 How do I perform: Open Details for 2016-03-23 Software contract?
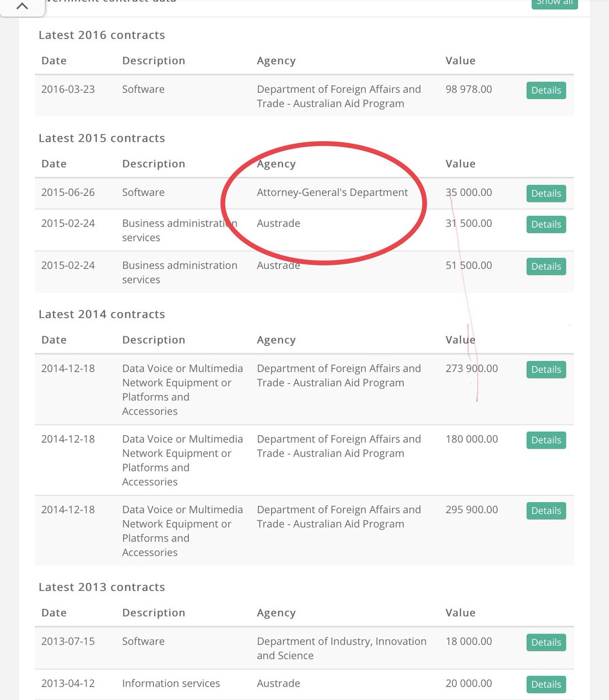pyautogui.click(x=546, y=90)
